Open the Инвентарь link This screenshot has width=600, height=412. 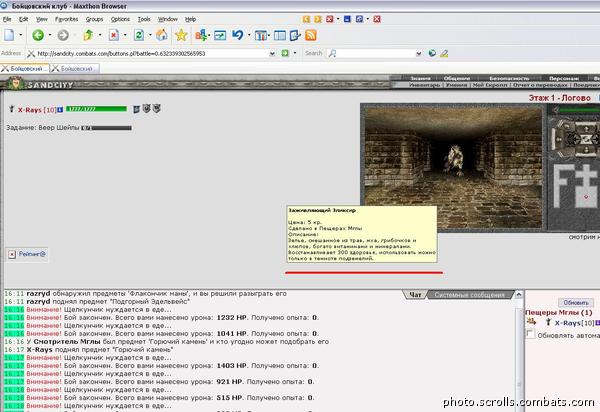point(425,85)
